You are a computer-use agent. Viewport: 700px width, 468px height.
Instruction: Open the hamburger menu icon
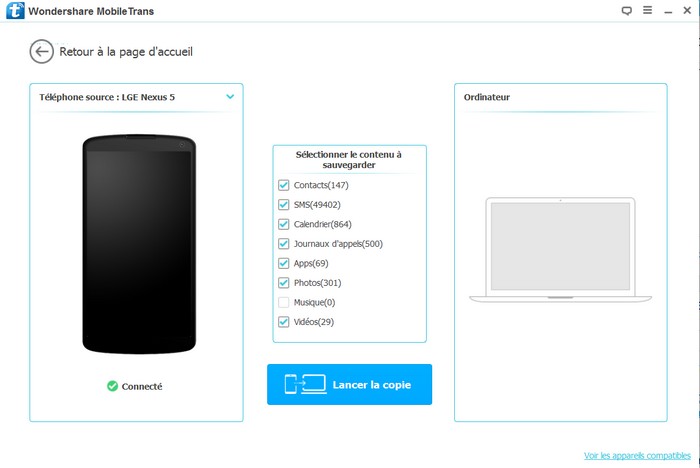(x=647, y=10)
